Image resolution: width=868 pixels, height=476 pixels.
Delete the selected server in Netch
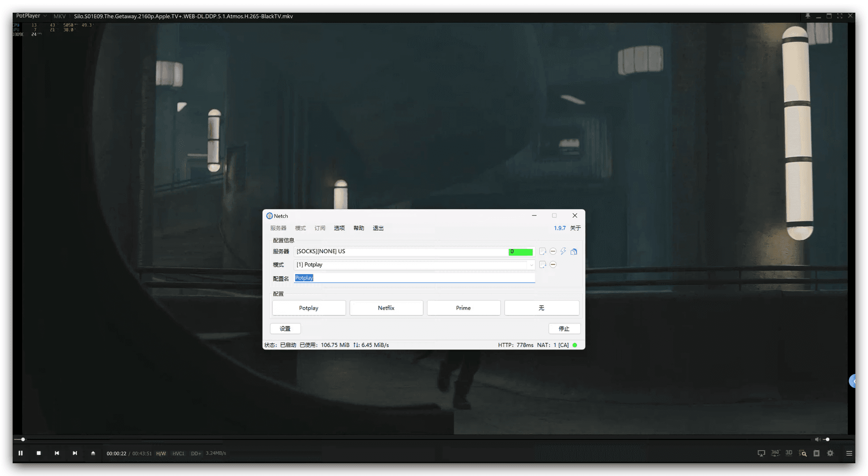(553, 252)
